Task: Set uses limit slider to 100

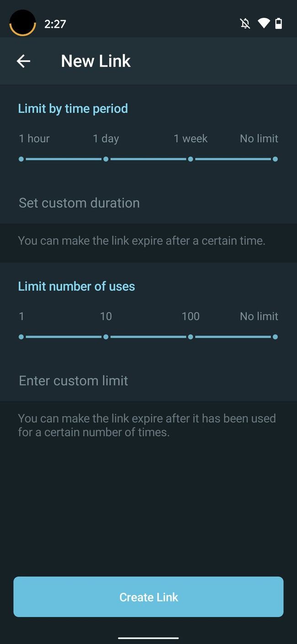Action: 191,337
